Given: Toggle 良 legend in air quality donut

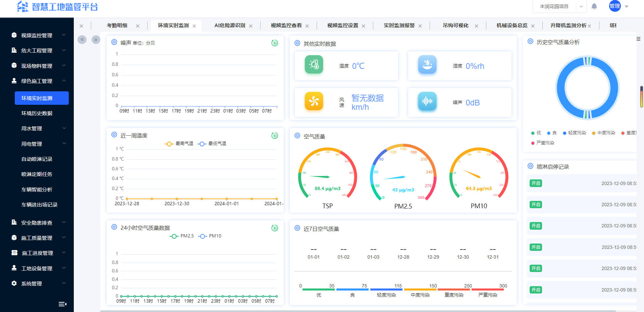Looking at the screenshot, I should 552,133.
